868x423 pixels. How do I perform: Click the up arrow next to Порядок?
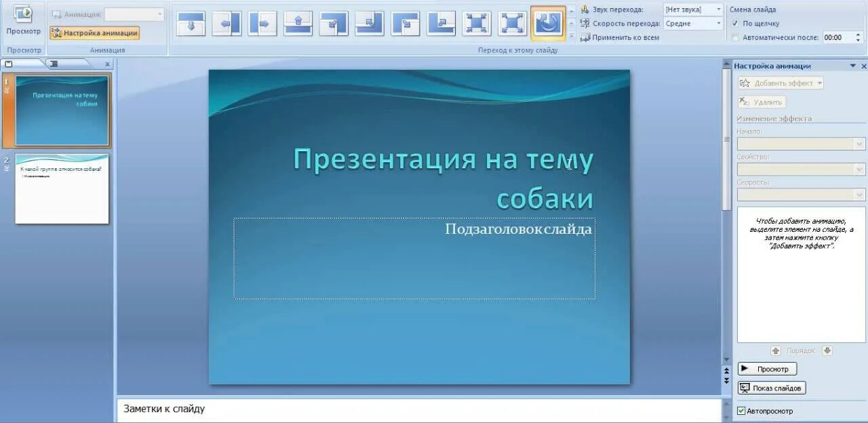click(776, 350)
